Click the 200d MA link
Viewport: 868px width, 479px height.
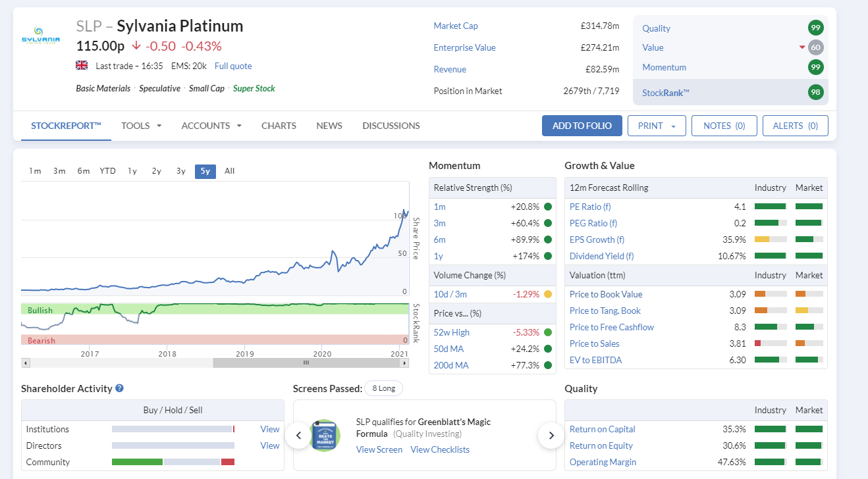[x=451, y=365]
